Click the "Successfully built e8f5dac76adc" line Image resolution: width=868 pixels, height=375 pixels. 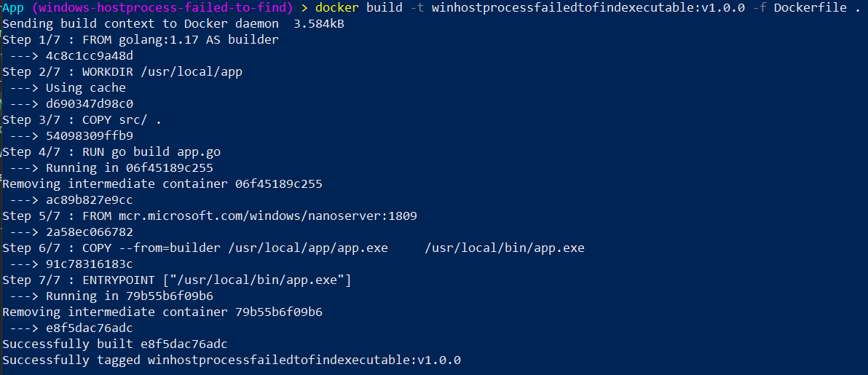click(120, 344)
